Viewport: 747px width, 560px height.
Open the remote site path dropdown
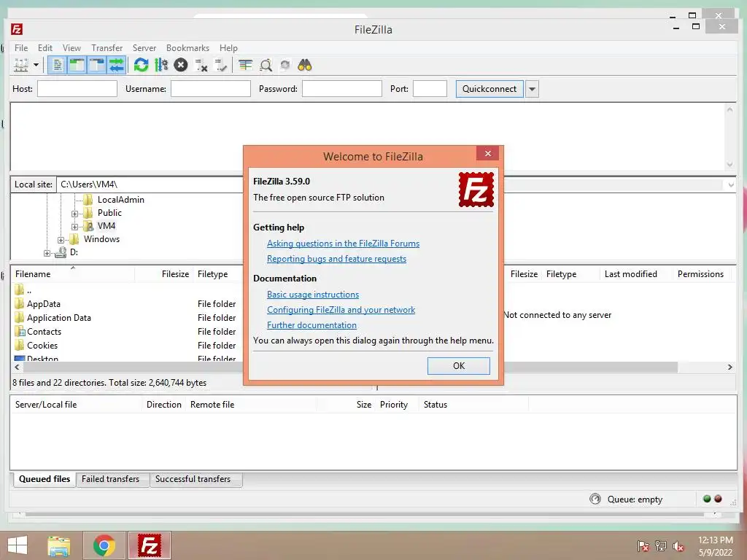pos(730,184)
